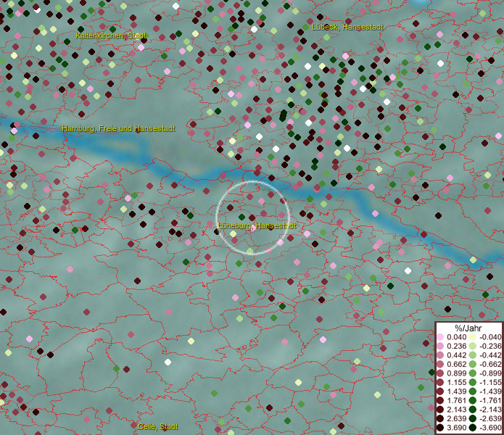Viewport: 504px width, 435px height.
Task: Click the %/Jahr legend title
Action: click(x=468, y=328)
